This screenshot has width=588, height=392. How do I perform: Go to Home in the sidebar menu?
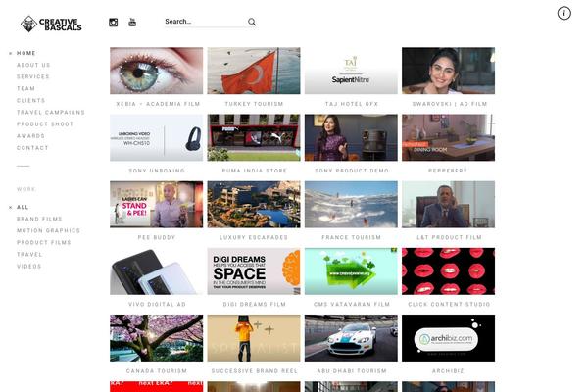tap(26, 53)
